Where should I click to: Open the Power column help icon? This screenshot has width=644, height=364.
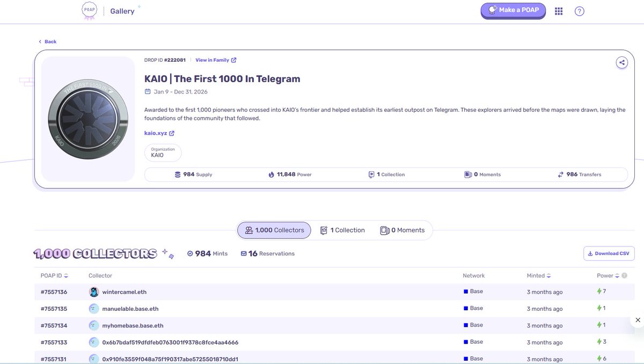click(x=624, y=275)
